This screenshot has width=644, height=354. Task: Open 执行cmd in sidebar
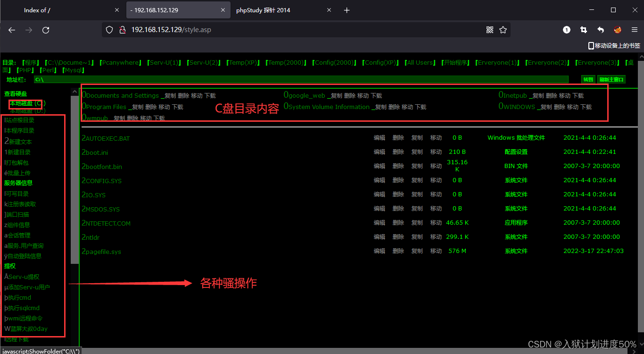(18, 298)
